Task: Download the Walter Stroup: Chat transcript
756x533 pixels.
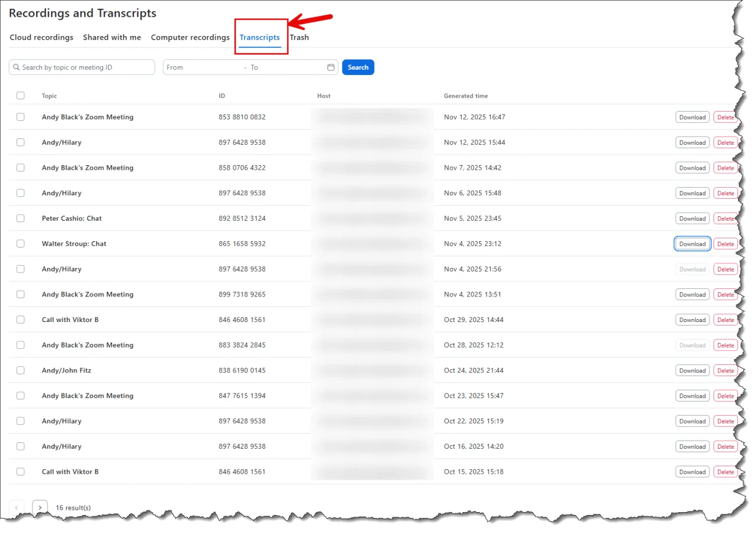Action: point(692,244)
